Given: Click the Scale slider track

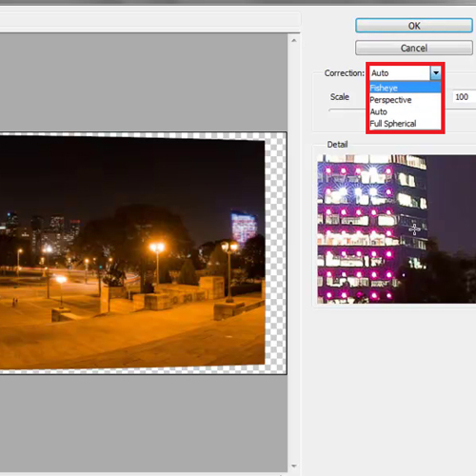Looking at the screenshot, I should point(347,110).
